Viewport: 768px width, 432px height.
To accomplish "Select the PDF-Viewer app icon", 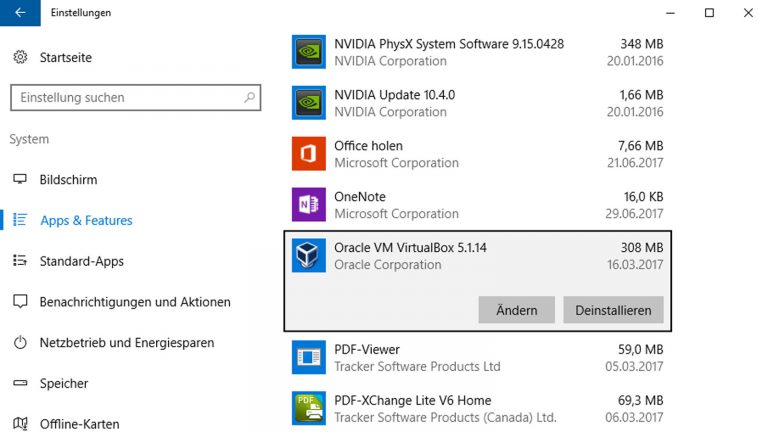I will tap(309, 358).
